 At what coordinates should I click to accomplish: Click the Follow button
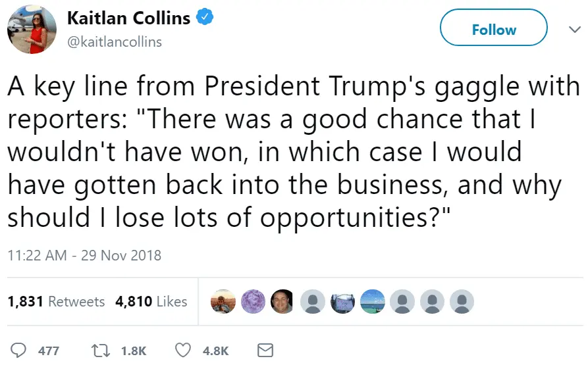pos(494,30)
